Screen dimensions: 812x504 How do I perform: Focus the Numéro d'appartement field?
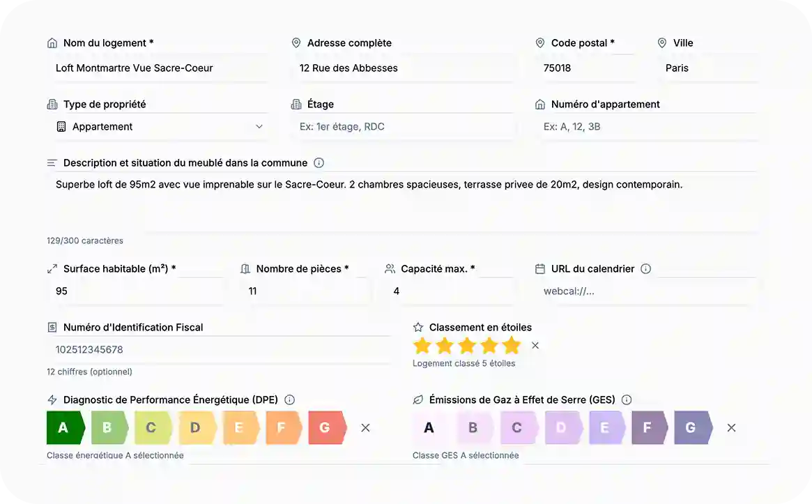(646, 127)
